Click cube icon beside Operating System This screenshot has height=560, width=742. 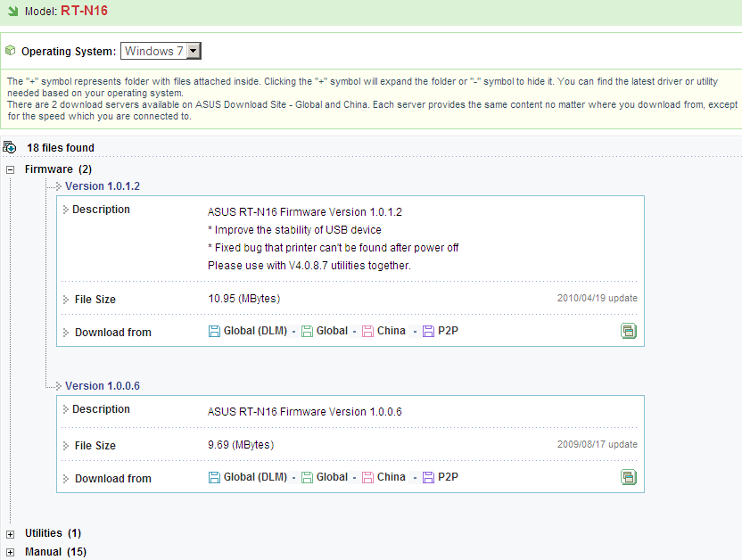tap(10, 51)
